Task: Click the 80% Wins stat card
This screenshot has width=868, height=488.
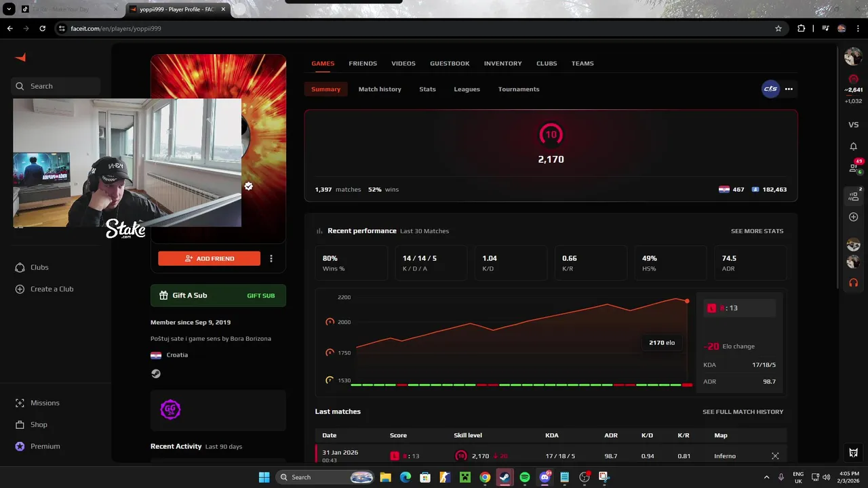Action: pos(351,263)
